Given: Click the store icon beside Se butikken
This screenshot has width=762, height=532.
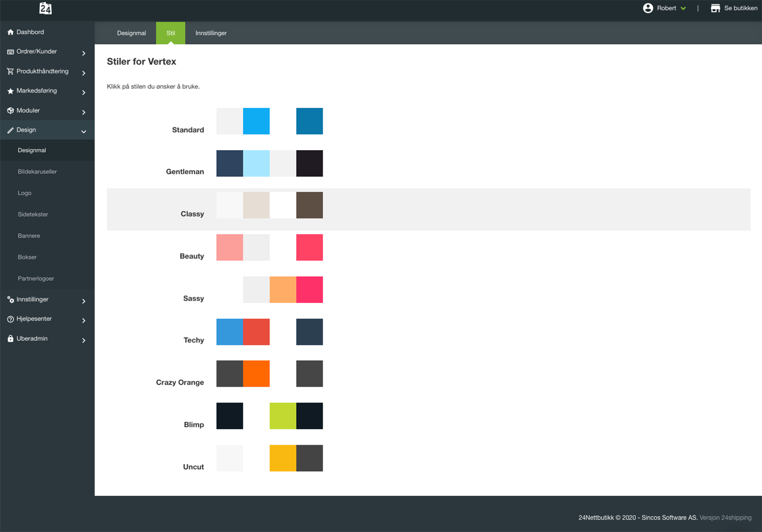Looking at the screenshot, I should [x=715, y=8].
